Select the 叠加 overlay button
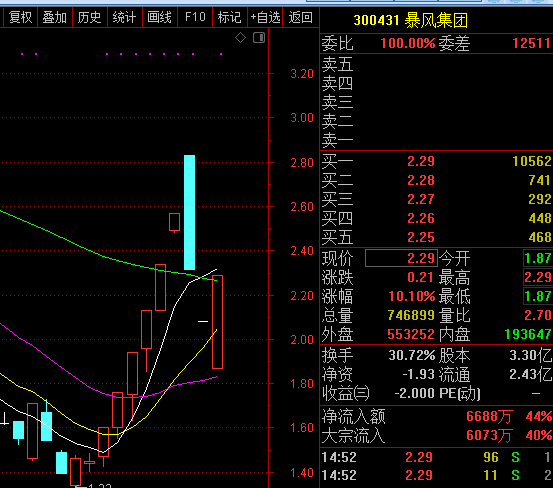Screen dimensions: 553x488 click(55, 17)
